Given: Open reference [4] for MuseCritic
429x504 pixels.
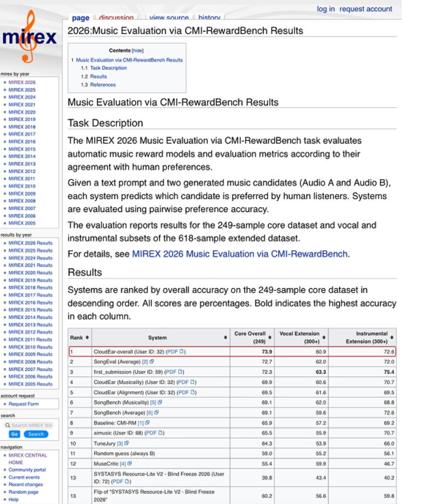Looking at the screenshot, I should [x=123, y=463].
